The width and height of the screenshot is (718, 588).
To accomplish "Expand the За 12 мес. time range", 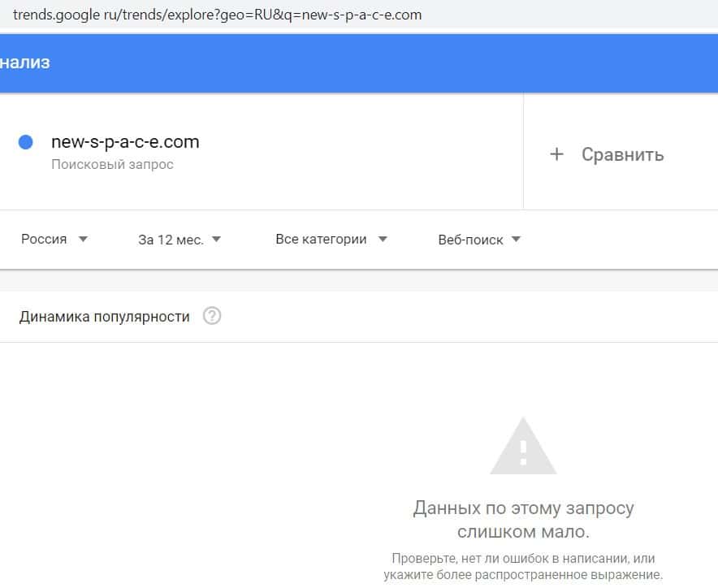I will 171,240.
